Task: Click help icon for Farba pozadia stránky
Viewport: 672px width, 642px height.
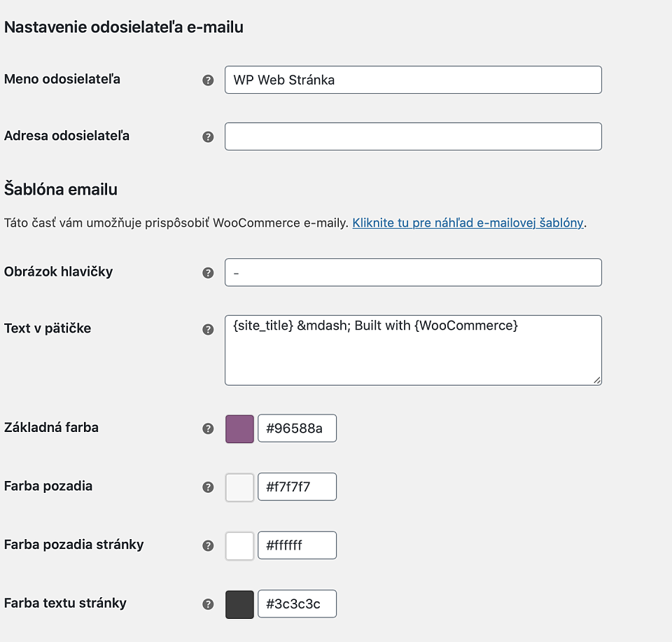Action: (x=208, y=545)
